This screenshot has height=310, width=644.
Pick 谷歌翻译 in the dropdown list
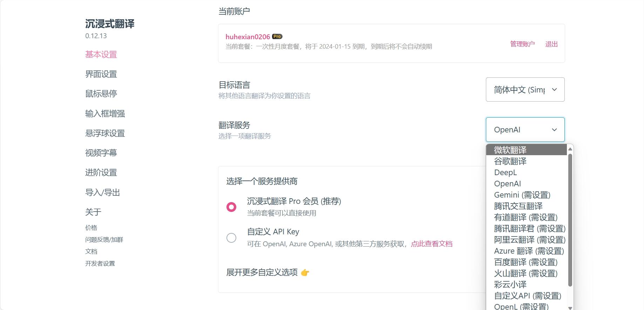(526, 161)
